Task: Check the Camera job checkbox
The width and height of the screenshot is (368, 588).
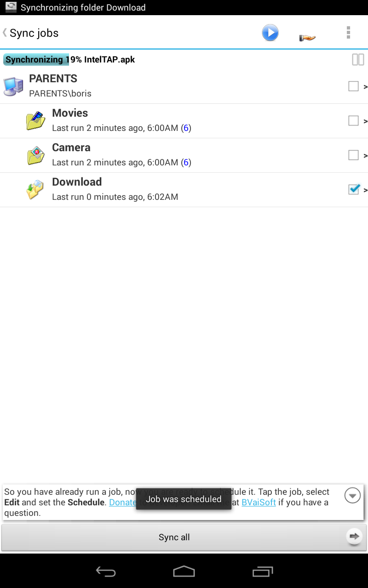Action: [353, 155]
